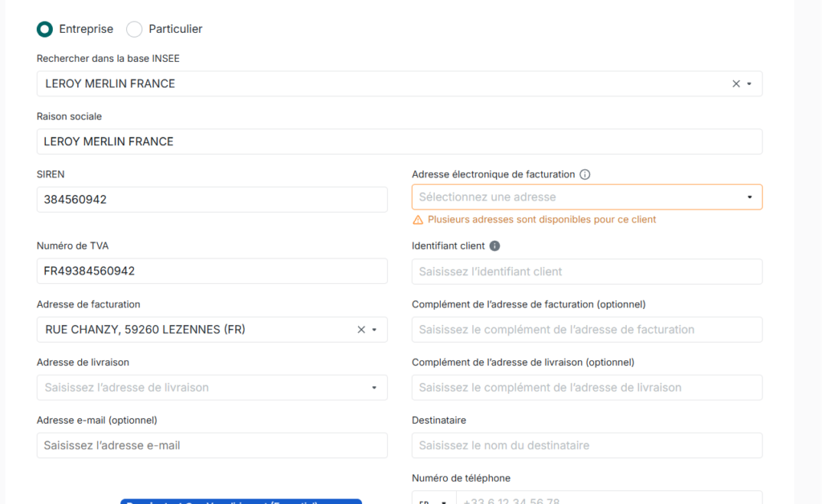Click the Raison sociale input field
The height and width of the screenshot is (504, 822).
click(x=400, y=141)
